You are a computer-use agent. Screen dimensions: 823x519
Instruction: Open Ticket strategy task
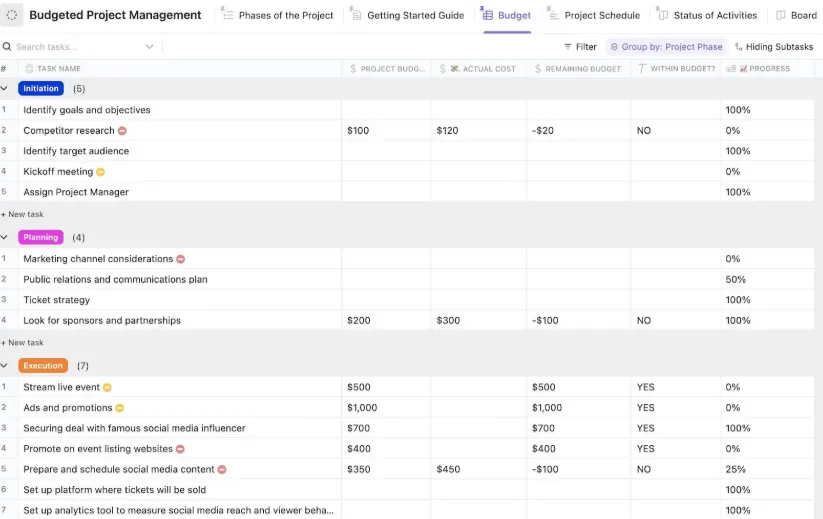click(x=57, y=300)
